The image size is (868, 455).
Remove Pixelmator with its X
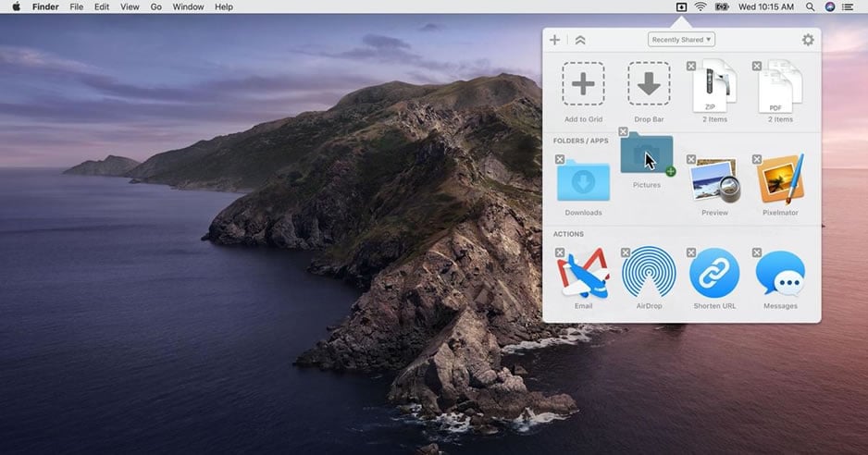pyautogui.click(x=757, y=159)
